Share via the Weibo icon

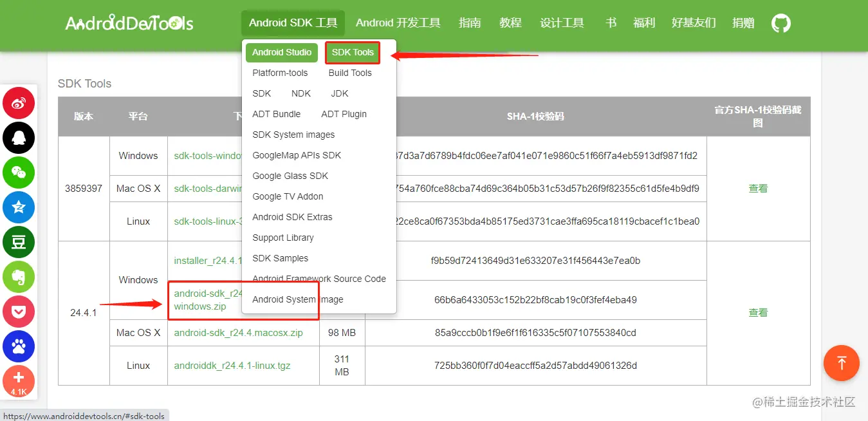click(19, 103)
